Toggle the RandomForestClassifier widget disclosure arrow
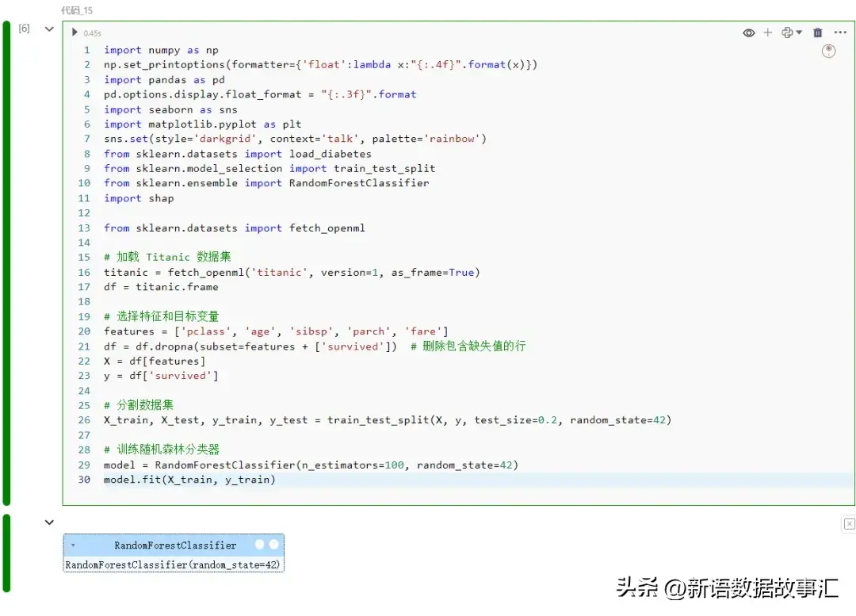The height and width of the screenshot is (616, 856). pyautogui.click(x=73, y=545)
